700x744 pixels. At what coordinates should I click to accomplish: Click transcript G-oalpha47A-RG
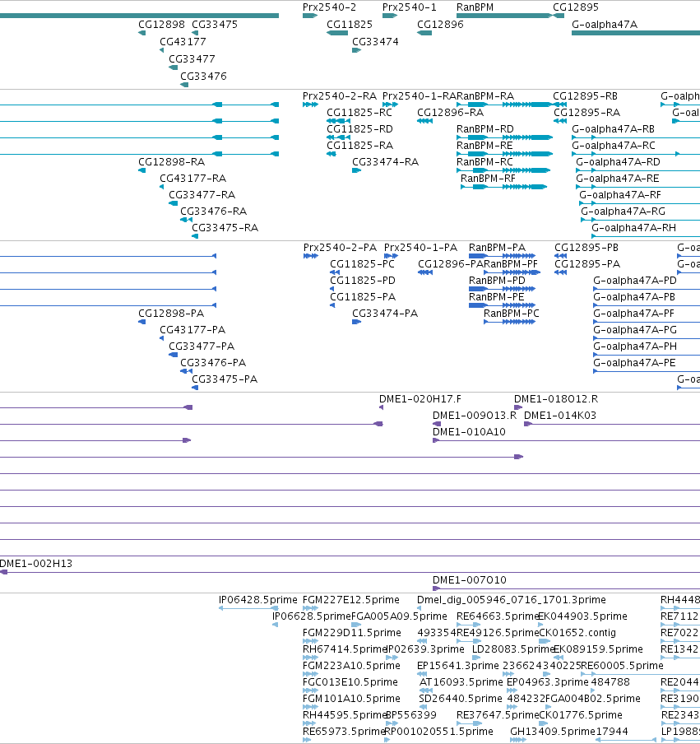click(x=624, y=212)
